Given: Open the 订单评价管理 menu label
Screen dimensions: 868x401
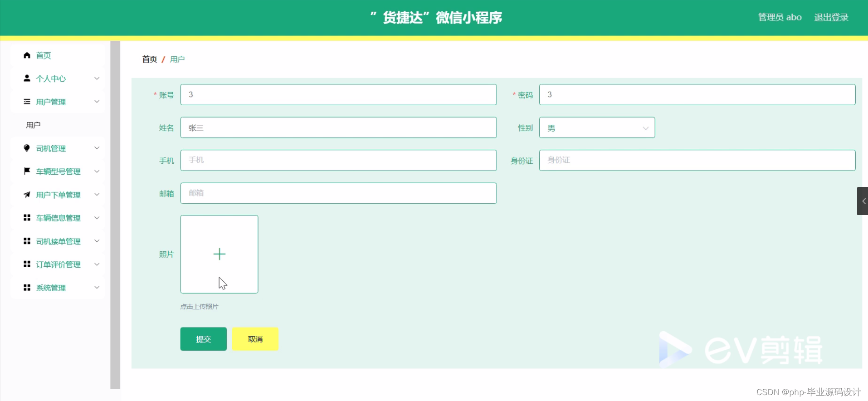Looking at the screenshot, I should [58, 264].
